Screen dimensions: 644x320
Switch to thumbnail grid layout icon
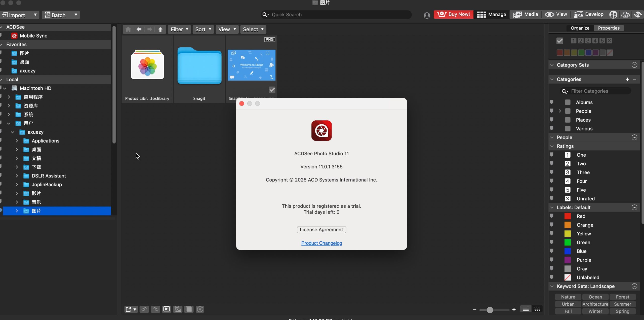(x=537, y=309)
